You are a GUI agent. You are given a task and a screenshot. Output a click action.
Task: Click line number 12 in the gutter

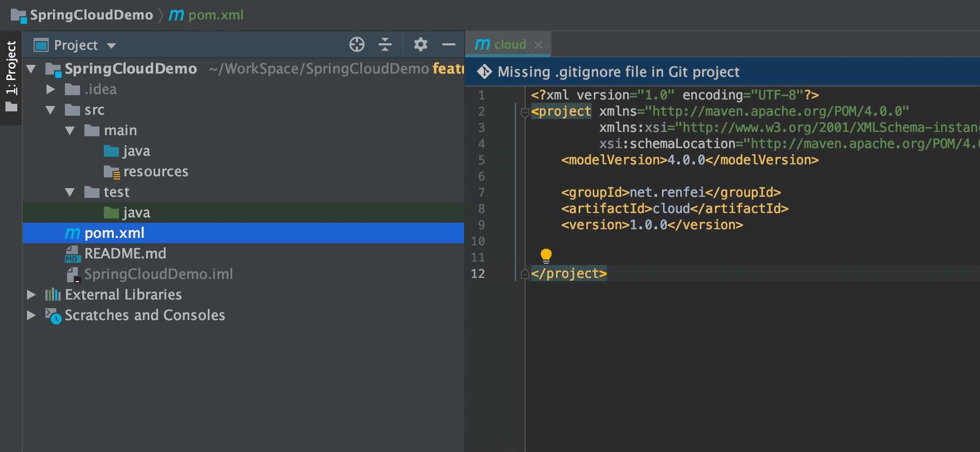click(x=478, y=274)
